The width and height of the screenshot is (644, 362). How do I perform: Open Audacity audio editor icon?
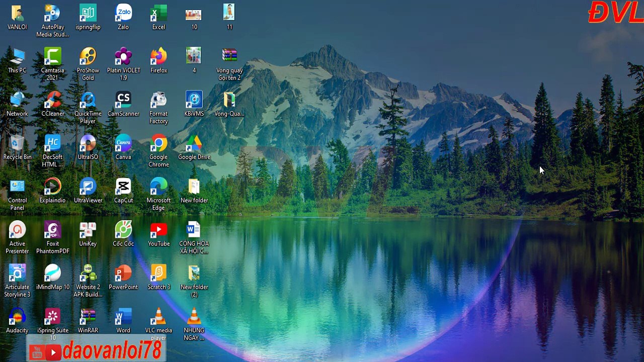tap(17, 316)
